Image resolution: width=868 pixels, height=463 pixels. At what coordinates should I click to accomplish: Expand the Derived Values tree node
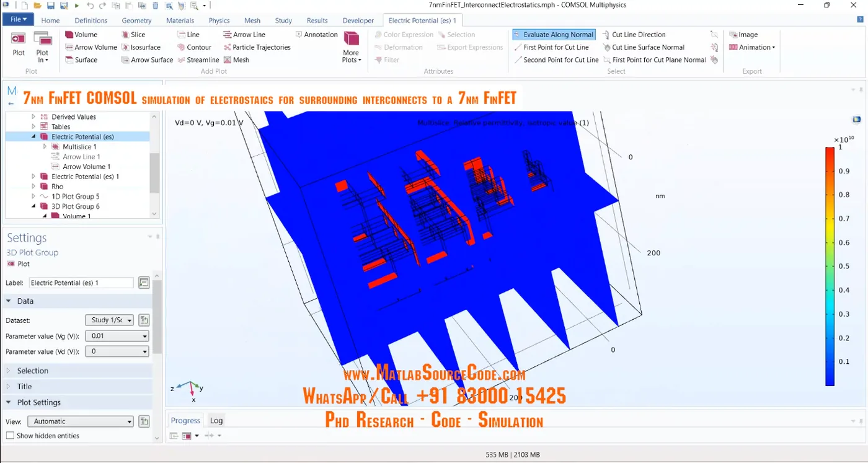[x=34, y=117]
